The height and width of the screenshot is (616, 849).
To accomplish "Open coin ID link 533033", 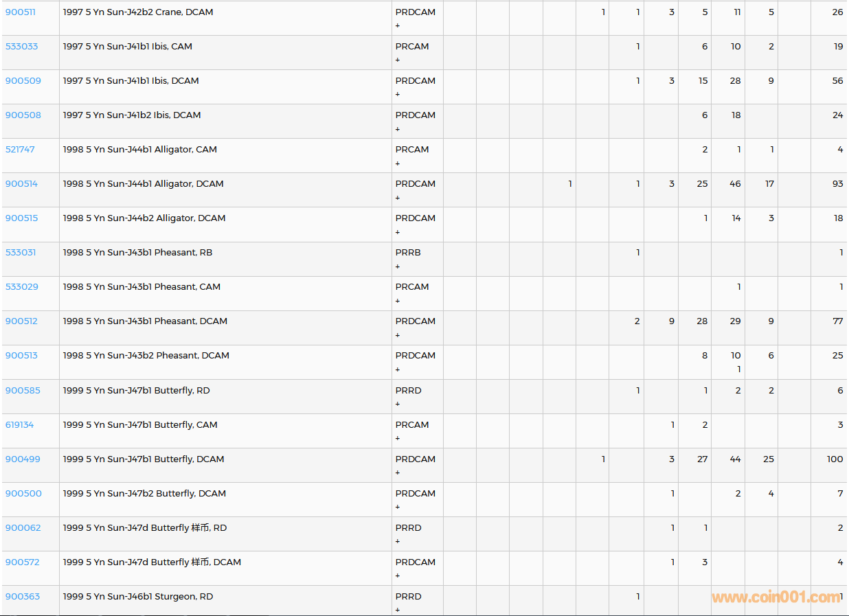I will coord(22,47).
